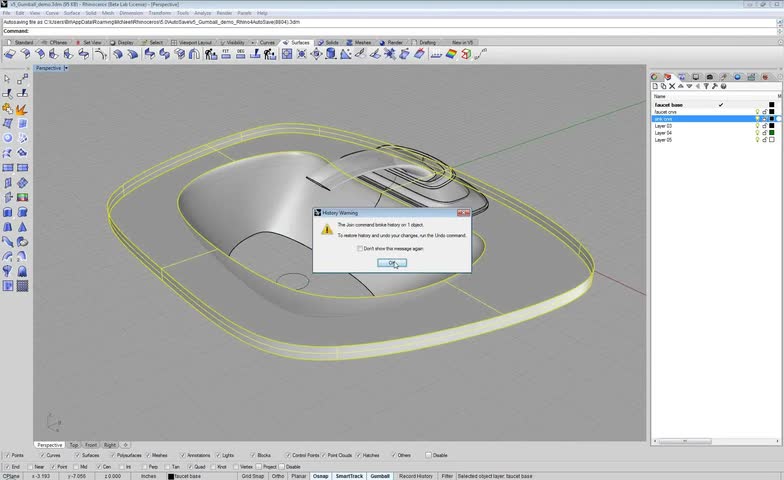Viewport: 784px width, 480px height.
Task: Move layer down with the triangle icon
Action: click(x=689, y=86)
